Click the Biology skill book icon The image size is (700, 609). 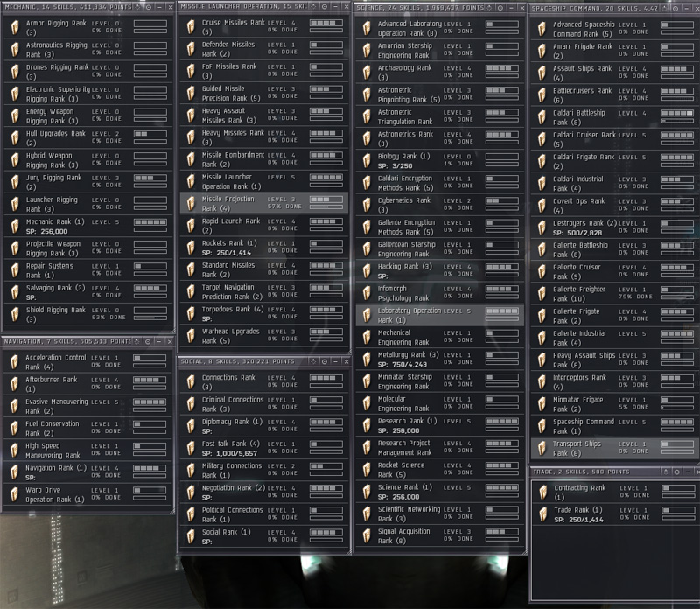pos(367,160)
